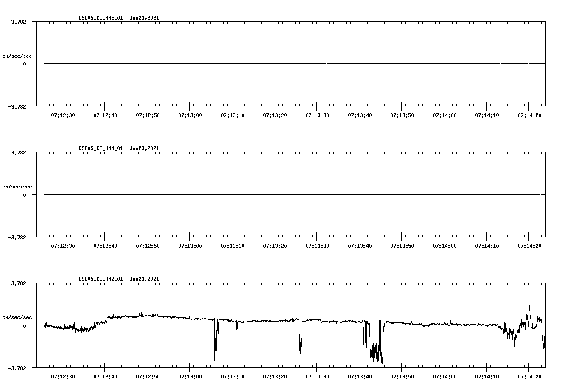Pick the 07:13:10 time label under HNZ plot
The height and width of the screenshot is (392, 576).
[232, 376]
